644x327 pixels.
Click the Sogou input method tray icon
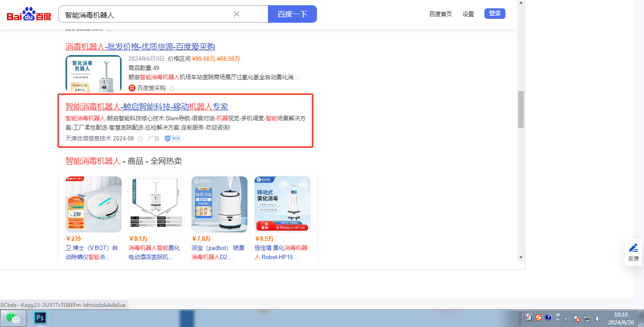point(539,318)
